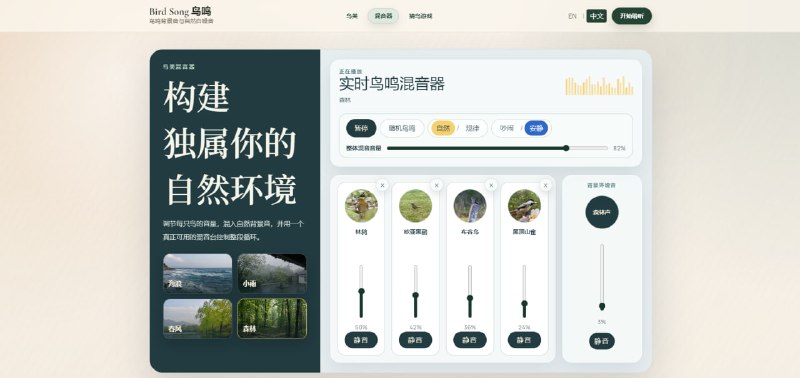Close the 黑顶山雀 bird card
The height and width of the screenshot is (378, 800).
[x=546, y=185]
